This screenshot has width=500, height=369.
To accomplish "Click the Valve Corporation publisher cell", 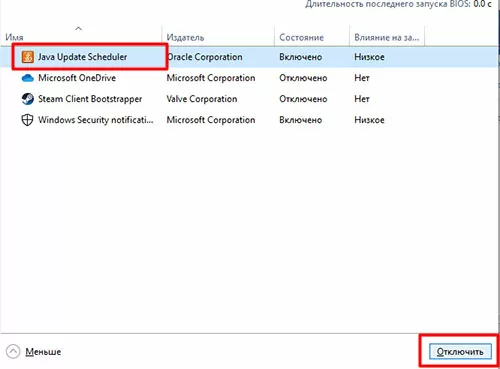I will [202, 99].
